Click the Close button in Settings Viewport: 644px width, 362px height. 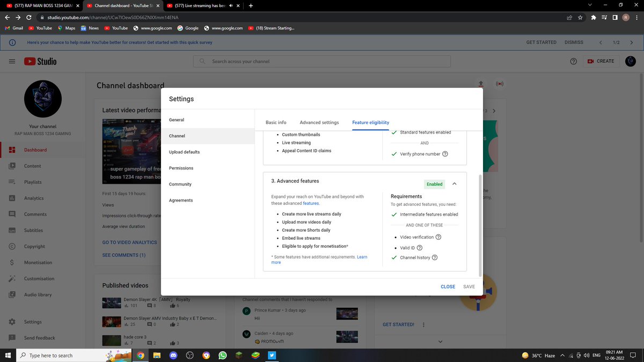pyautogui.click(x=448, y=287)
